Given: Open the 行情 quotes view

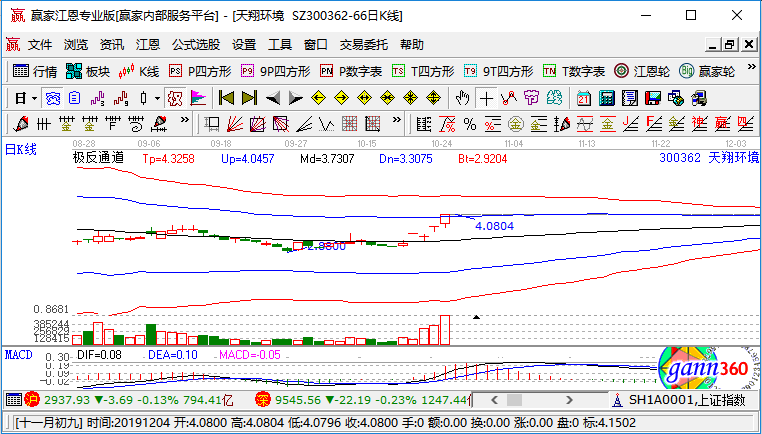Looking at the screenshot, I should 35,72.
